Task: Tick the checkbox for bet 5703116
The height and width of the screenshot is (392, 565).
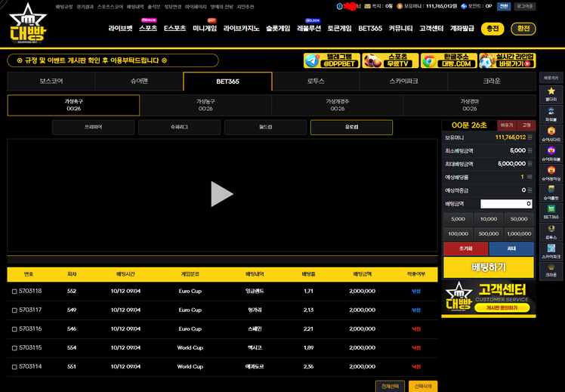Action: click(x=14, y=329)
